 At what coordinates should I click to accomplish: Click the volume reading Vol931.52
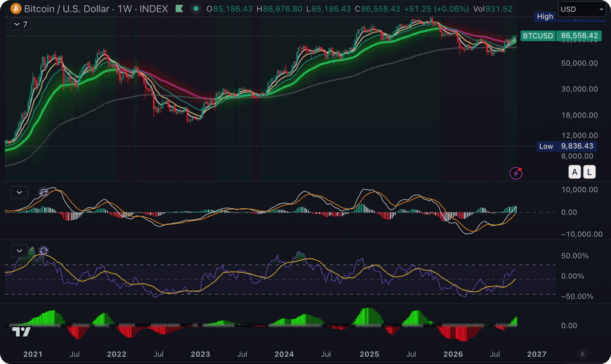click(x=492, y=8)
